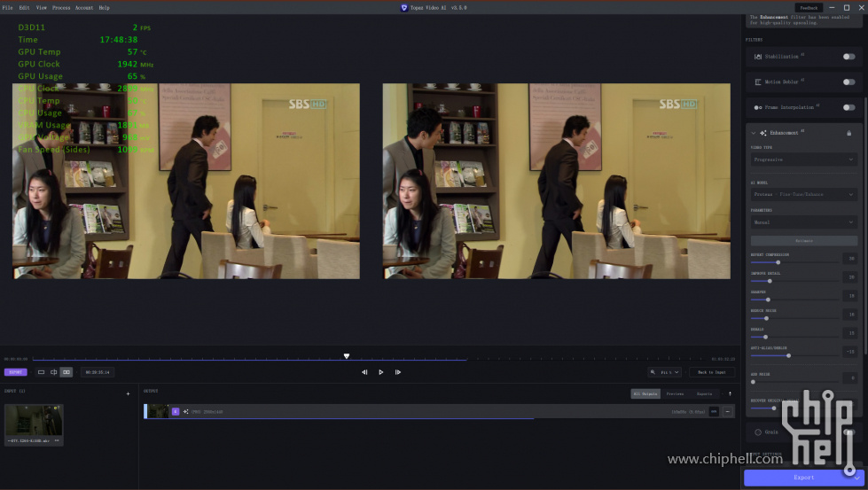Viewport: 868px width, 490px height.
Task: Click the Frame Interpolation filter icon
Action: tap(758, 107)
